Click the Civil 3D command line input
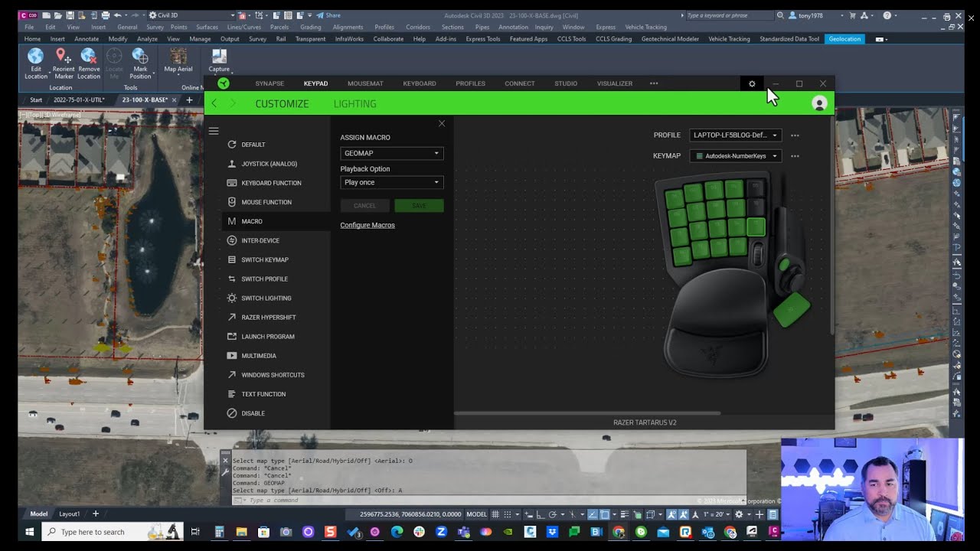 click(x=490, y=500)
